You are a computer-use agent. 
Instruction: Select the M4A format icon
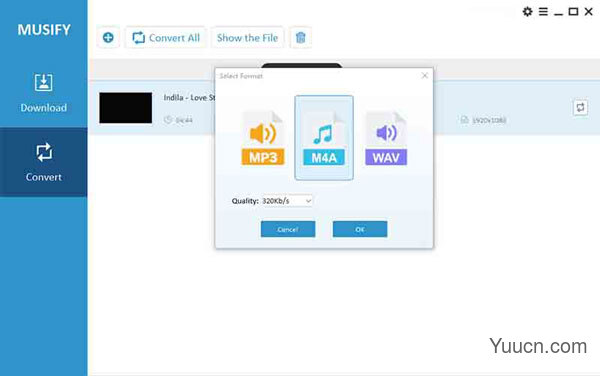click(x=324, y=138)
